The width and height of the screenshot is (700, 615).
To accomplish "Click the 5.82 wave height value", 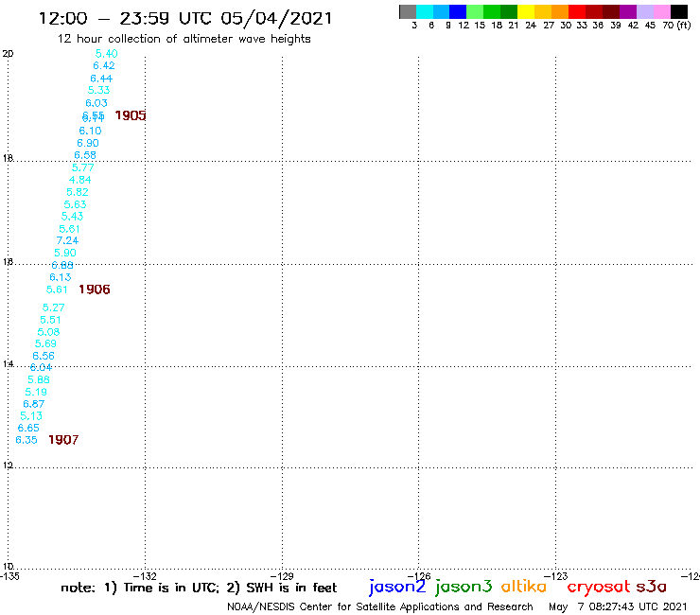I will pos(78,192).
